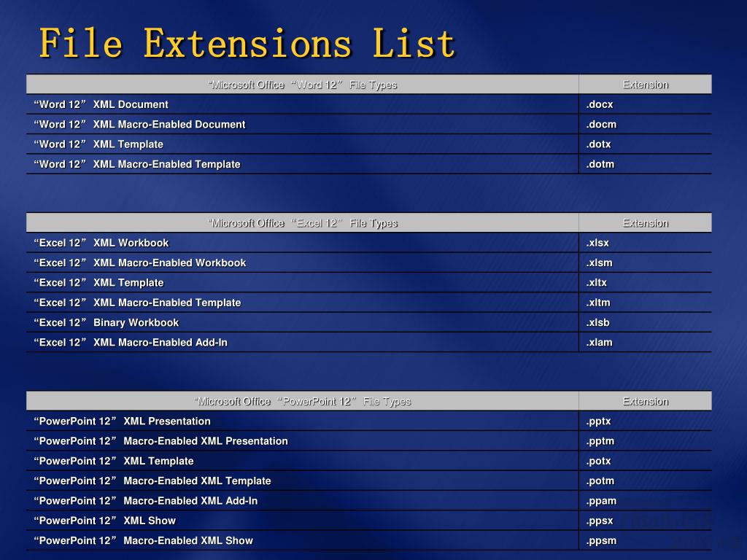
Task: Click the 'File Extensions List' title
Action: click(x=247, y=43)
